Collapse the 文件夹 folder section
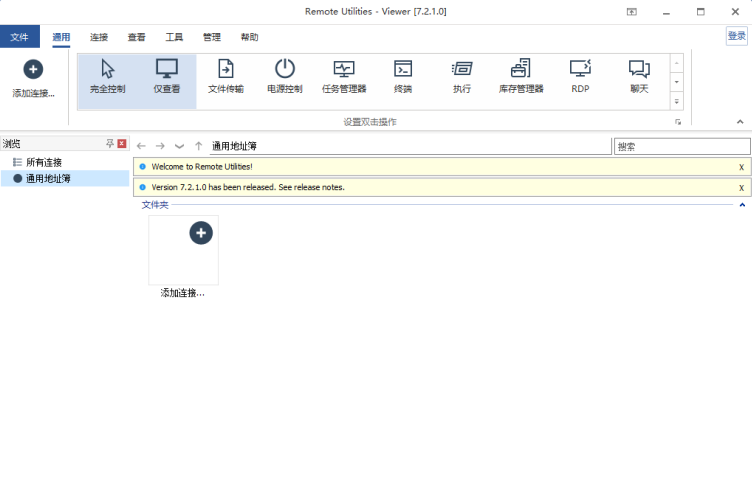The height and width of the screenshot is (500, 752). coord(742,205)
